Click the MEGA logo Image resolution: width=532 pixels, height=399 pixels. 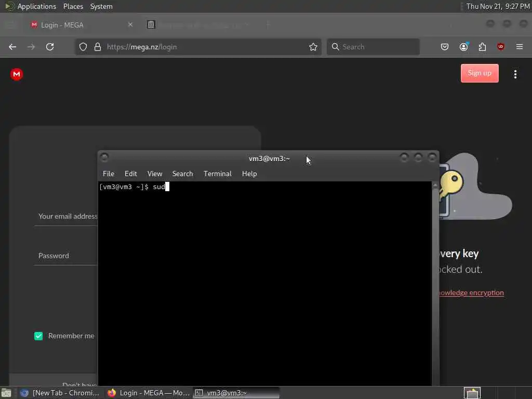point(16,74)
